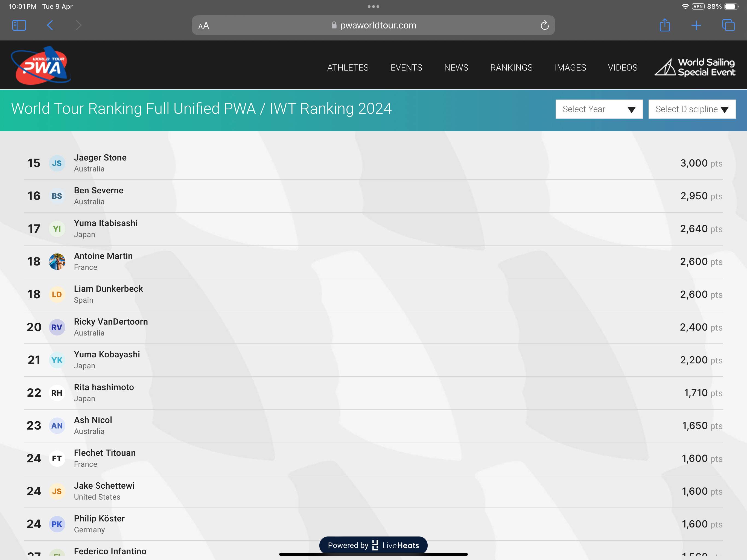Open the Safari sidebar panel icon
Image resolution: width=747 pixels, height=560 pixels.
click(19, 25)
